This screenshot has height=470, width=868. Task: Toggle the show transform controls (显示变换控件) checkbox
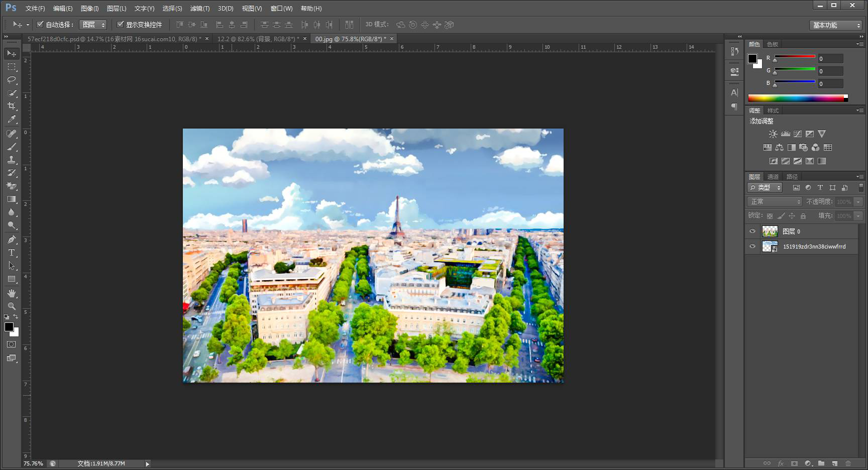click(121, 24)
